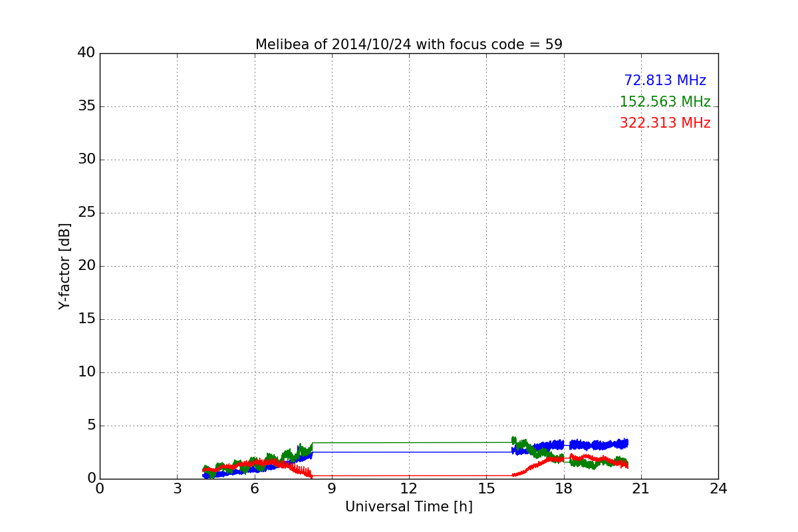Image resolution: width=798 pixels, height=532 pixels.
Task: Select the 322.313 MHz legend label
Action: coord(665,123)
